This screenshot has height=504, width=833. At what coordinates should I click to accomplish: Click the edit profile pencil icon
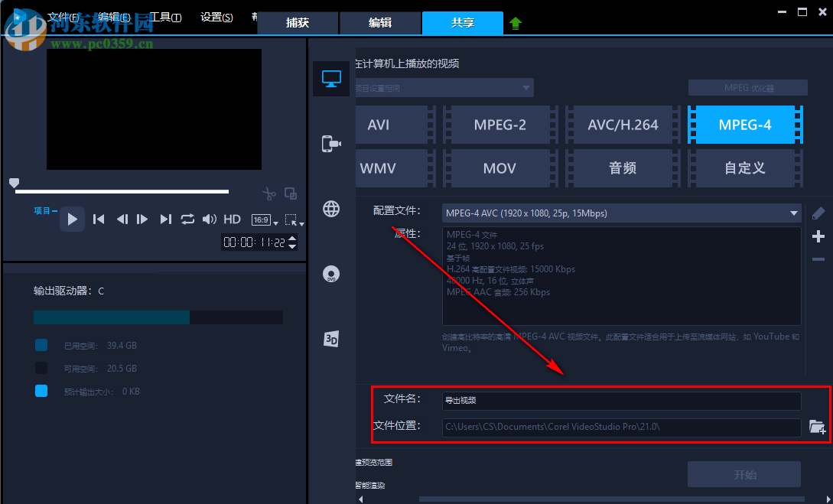pos(818,213)
